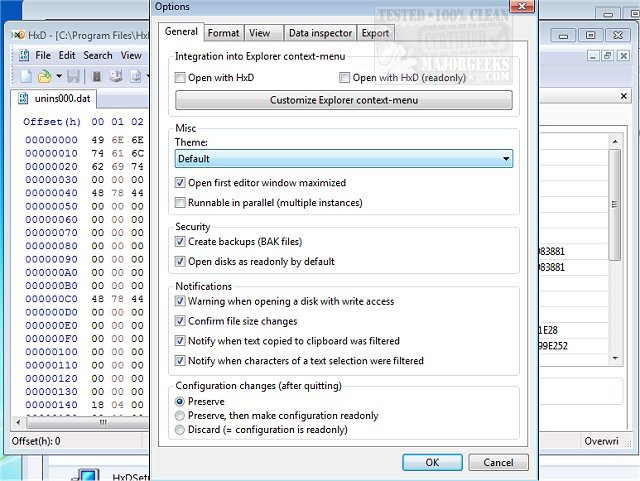640x481 pixels.
Task: Select Preserve, then make configuration readonly
Action: pos(180,416)
